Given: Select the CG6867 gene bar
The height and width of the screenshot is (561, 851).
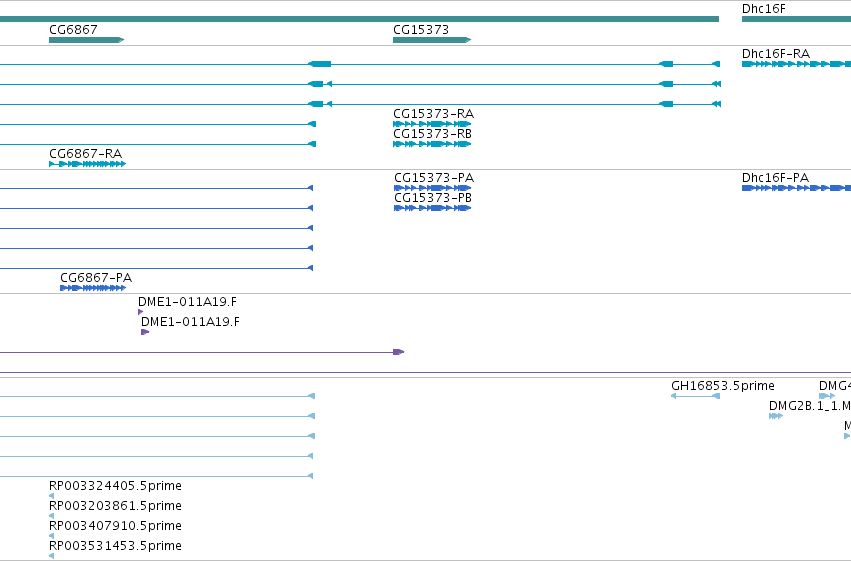Looking at the screenshot, I should click(86, 40).
